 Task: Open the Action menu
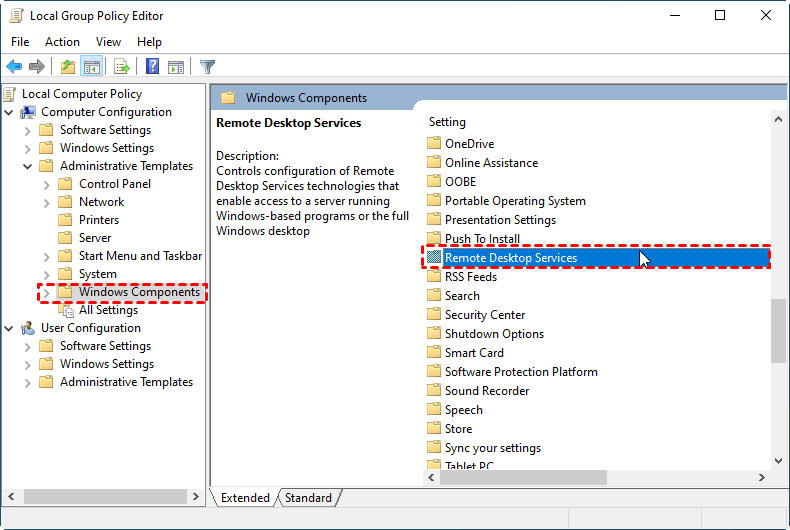(62, 42)
